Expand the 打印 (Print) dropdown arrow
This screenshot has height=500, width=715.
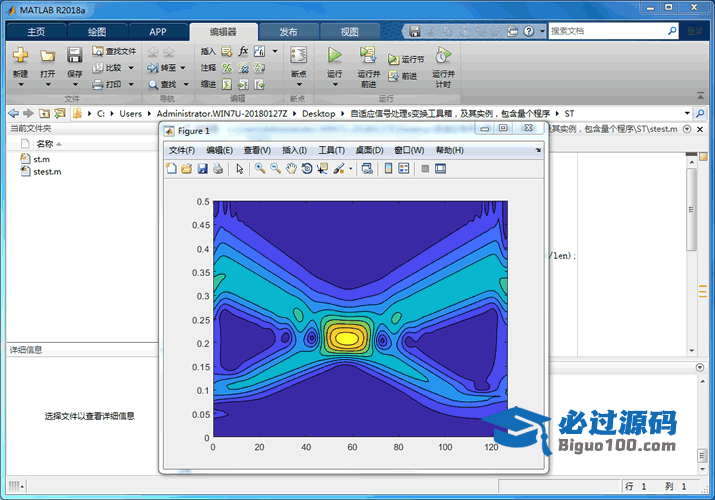coord(131,84)
